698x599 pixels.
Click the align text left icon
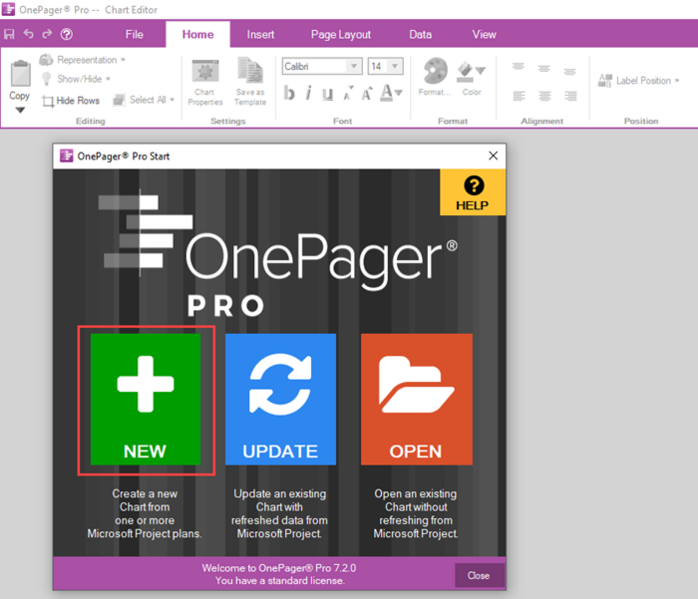pos(519,96)
